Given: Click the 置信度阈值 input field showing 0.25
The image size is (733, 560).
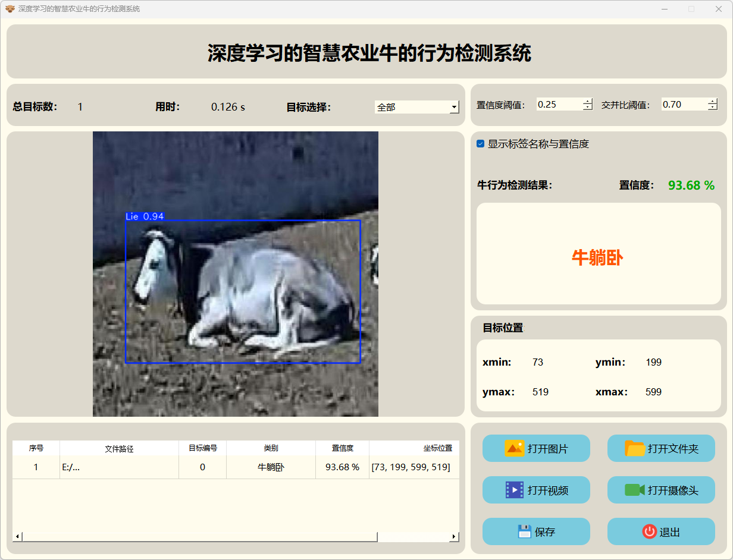Looking at the screenshot, I should (559, 104).
